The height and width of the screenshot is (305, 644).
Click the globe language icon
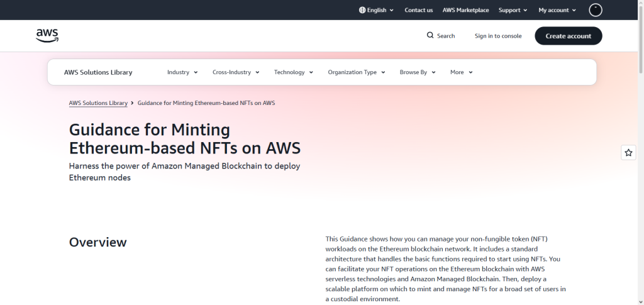[x=362, y=10]
